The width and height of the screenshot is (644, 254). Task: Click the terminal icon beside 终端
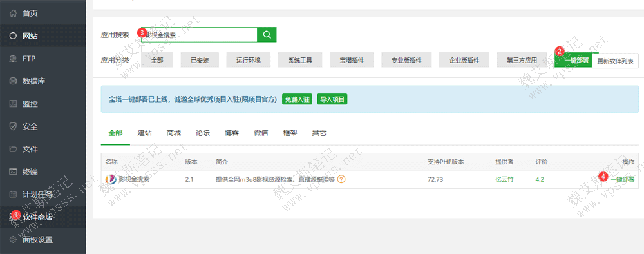tap(13, 171)
